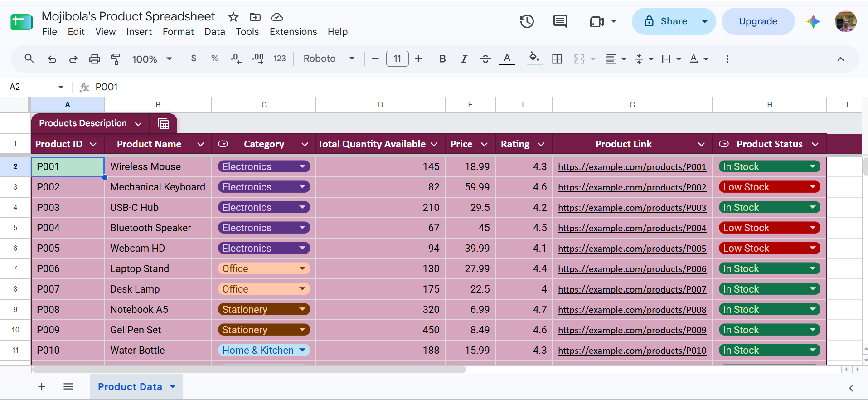Image resolution: width=868 pixels, height=400 pixels.
Task: Click the Upgrade button
Action: pyautogui.click(x=758, y=21)
